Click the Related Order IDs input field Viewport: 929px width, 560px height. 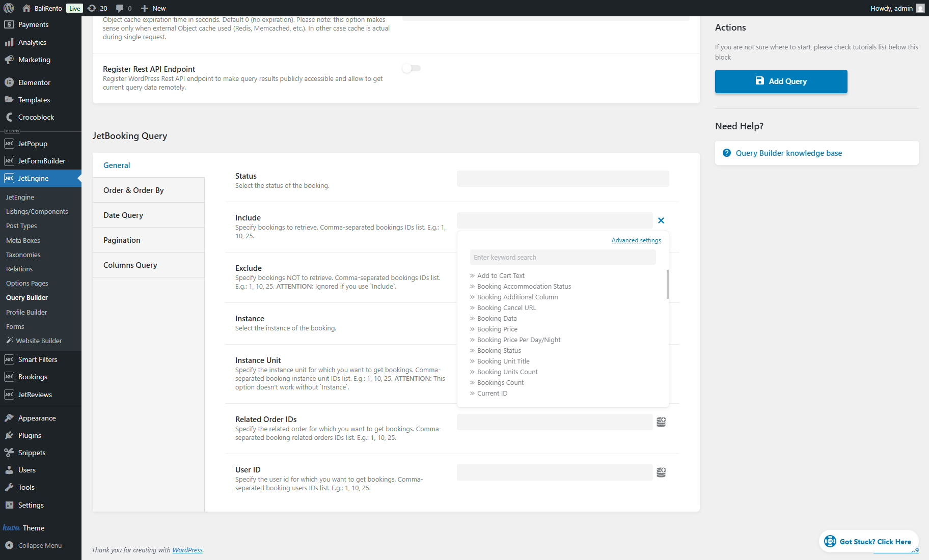pyautogui.click(x=555, y=422)
